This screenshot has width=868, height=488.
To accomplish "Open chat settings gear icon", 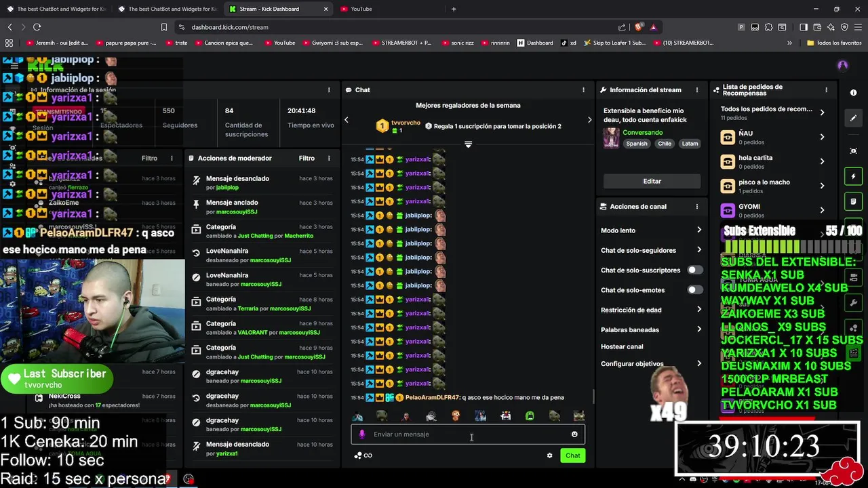I will click(x=549, y=455).
